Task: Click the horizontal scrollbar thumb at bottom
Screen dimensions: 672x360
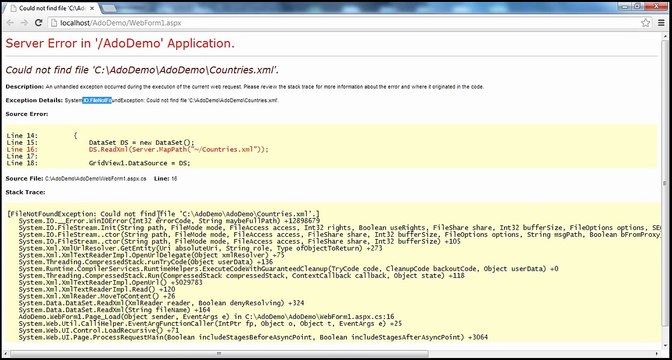Action: (219, 354)
